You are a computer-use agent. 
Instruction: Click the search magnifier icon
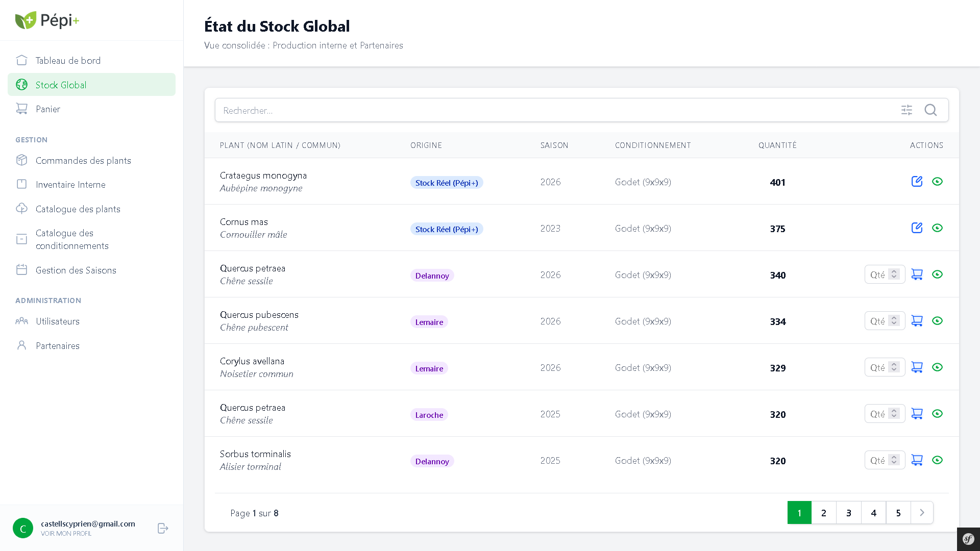pyautogui.click(x=930, y=110)
